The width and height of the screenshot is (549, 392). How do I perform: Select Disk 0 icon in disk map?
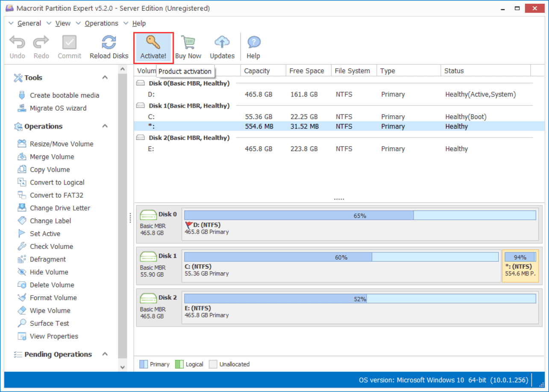(x=149, y=215)
